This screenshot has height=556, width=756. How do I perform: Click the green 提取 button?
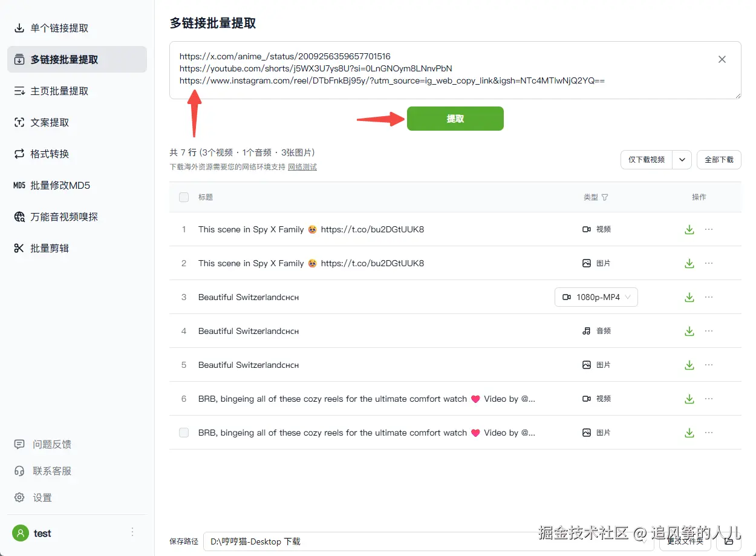tap(455, 119)
